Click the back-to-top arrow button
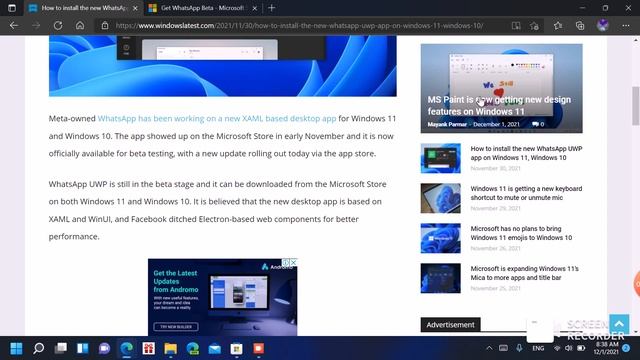This screenshot has height=360, width=640. click(619, 324)
